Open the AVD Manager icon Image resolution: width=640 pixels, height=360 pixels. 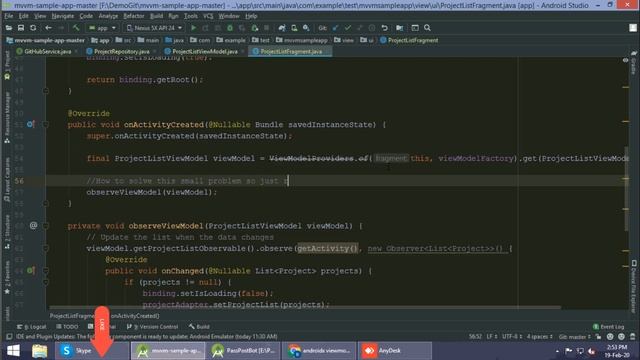(294, 28)
